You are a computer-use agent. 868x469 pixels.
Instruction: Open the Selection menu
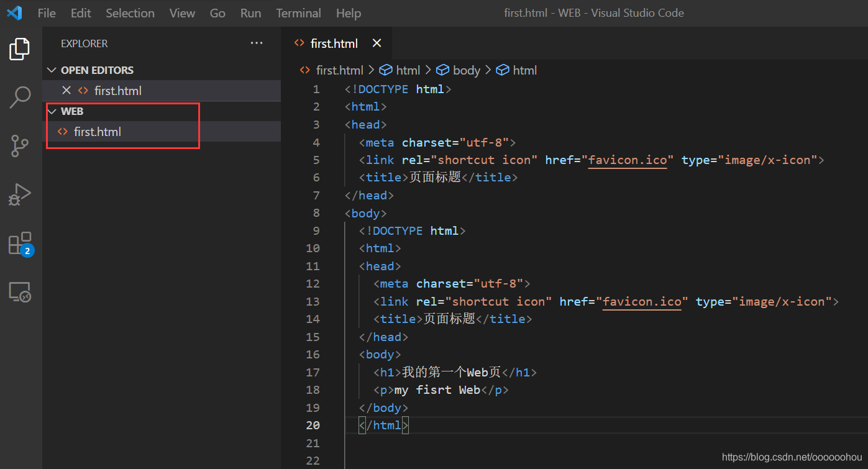pos(130,13)
